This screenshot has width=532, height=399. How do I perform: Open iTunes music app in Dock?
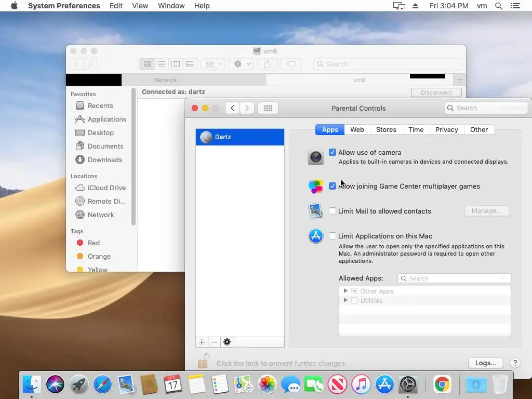[x=361, y=384]
